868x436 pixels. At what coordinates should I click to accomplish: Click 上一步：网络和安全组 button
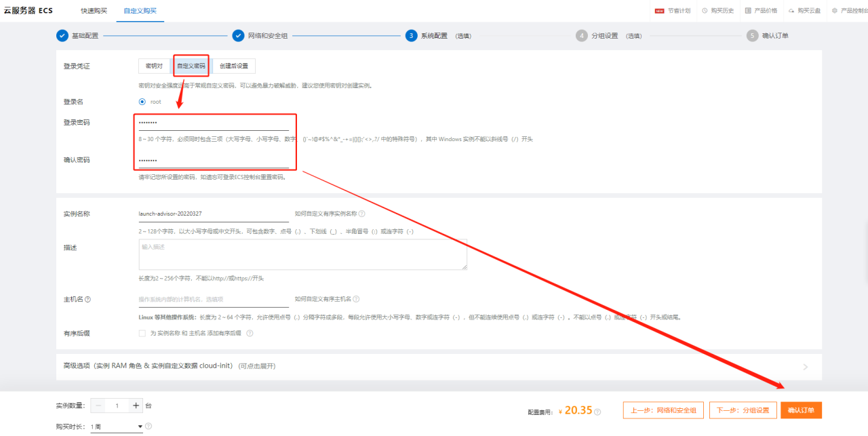663,410
